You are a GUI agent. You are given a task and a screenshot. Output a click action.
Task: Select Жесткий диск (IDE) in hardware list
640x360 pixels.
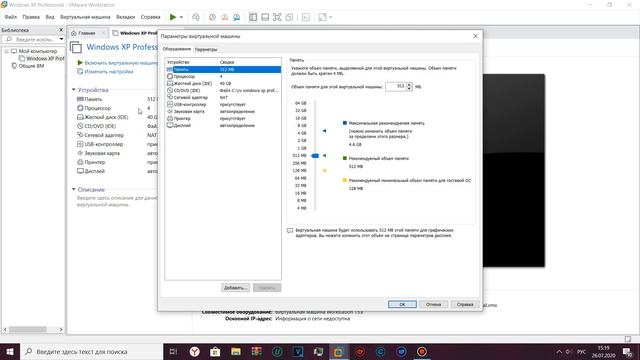[223, 83]
